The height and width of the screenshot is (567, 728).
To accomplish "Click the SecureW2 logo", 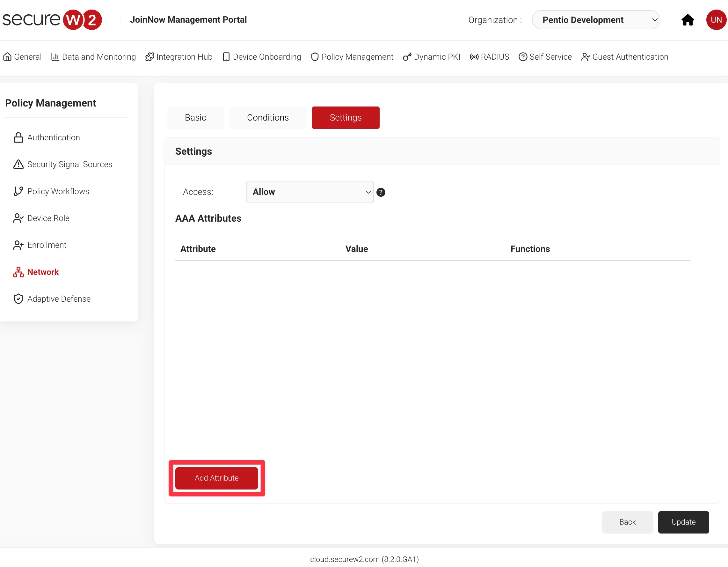I will [52, 20].
